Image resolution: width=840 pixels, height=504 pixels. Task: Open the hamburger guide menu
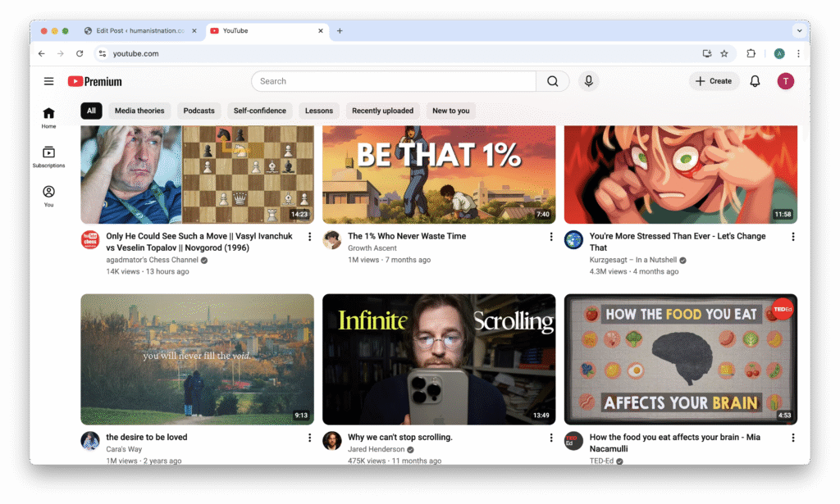click(49, 81)
